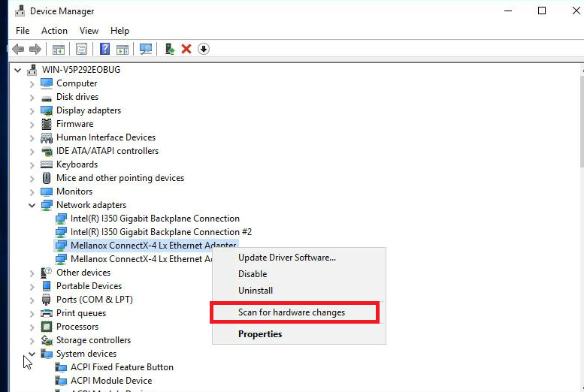This screenshot has height=392, width=584.
Task: Open the Properties toolbar icon
Action: [81, 49]
